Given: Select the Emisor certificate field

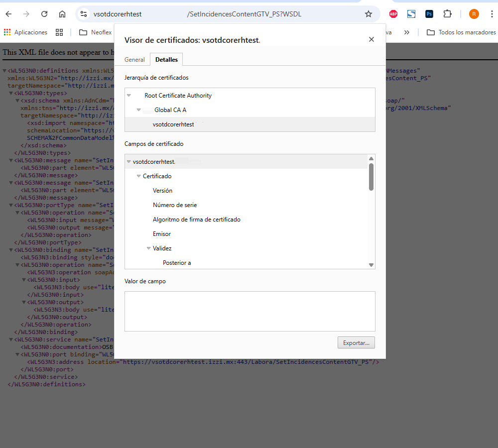Looking at the screenshot, I should [x=162, y=234].
